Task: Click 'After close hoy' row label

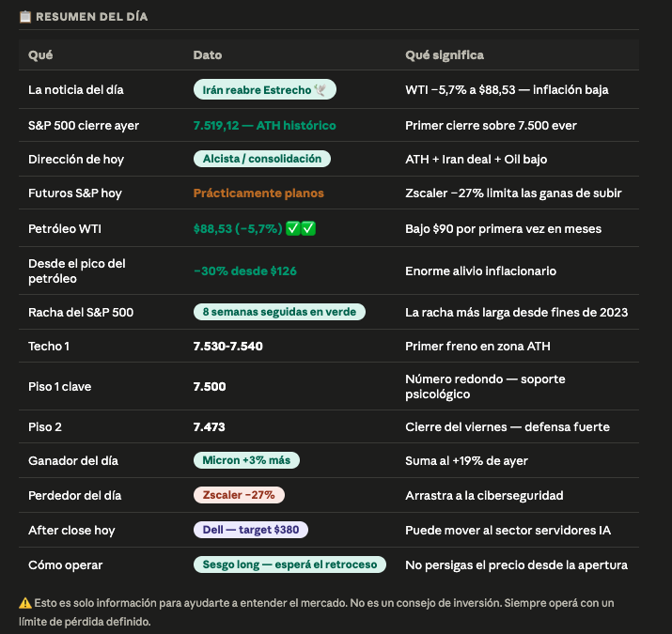Action: 71,531
